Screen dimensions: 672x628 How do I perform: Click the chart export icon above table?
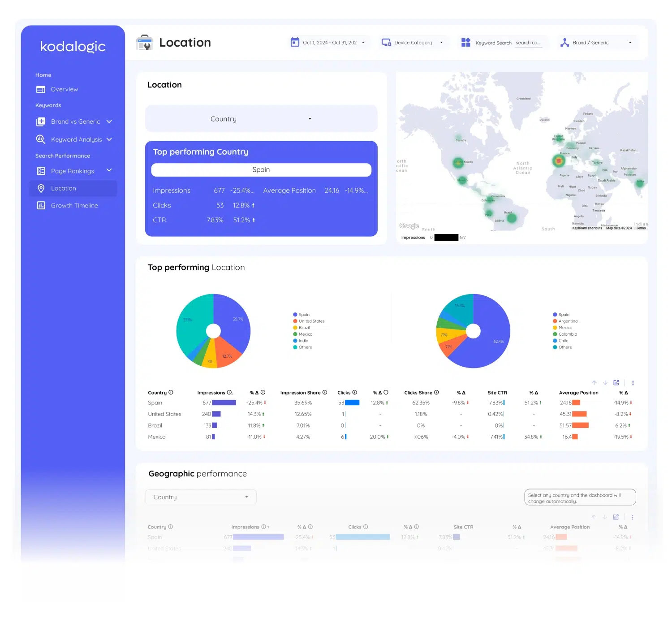pyautogui.click(x=616, y=383)
